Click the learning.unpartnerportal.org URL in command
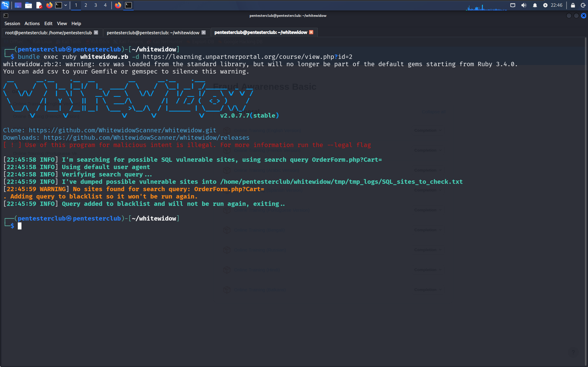 [x=247, y=57]
